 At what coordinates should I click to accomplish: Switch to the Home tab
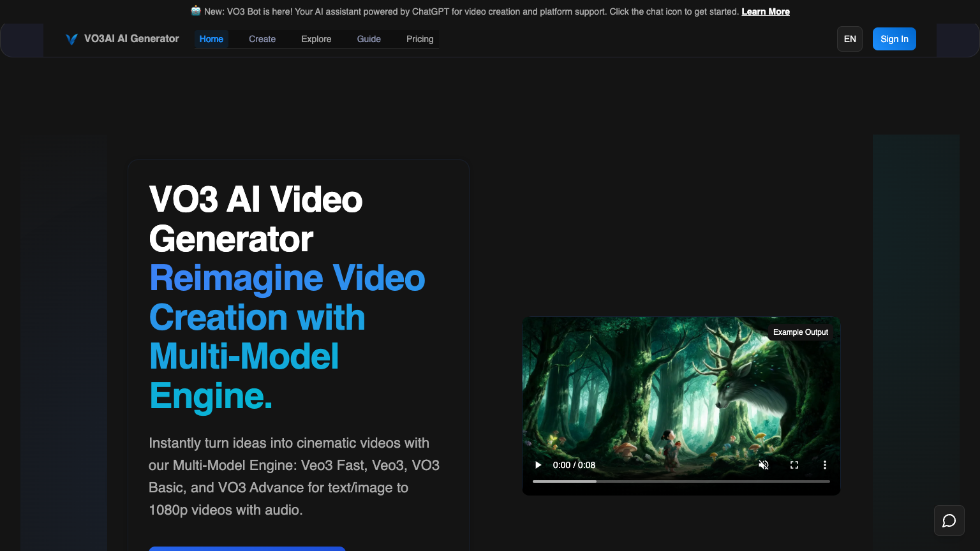211,39
